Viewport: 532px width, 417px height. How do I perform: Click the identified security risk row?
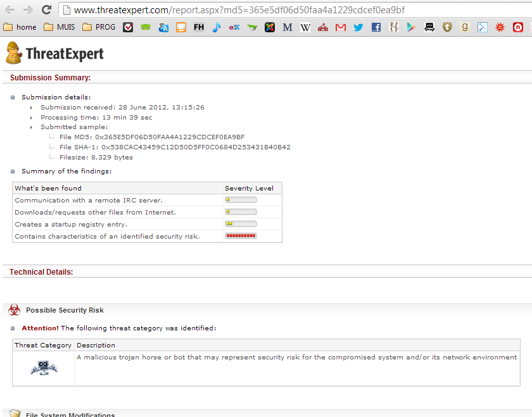tap(147, 236)
